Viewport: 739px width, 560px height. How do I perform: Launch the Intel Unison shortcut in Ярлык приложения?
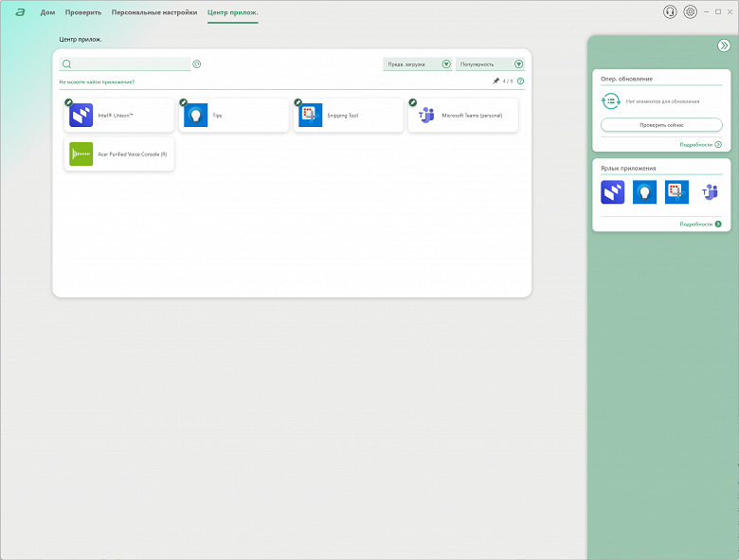[613, 191]
